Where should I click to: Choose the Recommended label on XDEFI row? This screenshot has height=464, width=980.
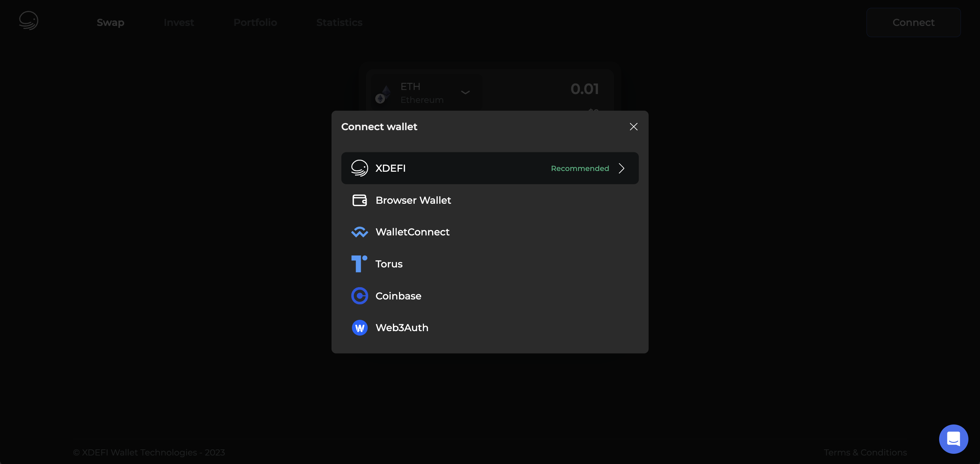579,168
